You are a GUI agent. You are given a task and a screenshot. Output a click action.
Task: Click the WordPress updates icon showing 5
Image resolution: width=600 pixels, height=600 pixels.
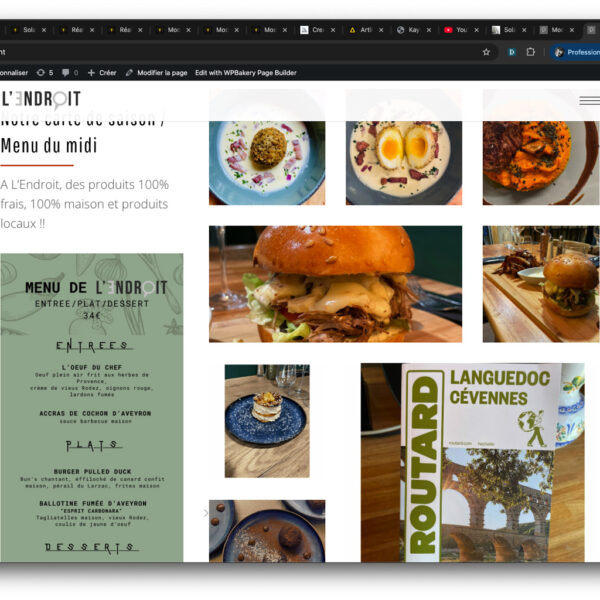[44, 73]
